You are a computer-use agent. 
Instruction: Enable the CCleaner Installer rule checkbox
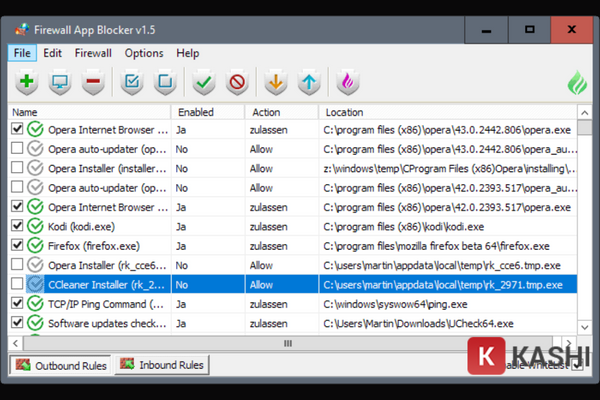[17, 284]
